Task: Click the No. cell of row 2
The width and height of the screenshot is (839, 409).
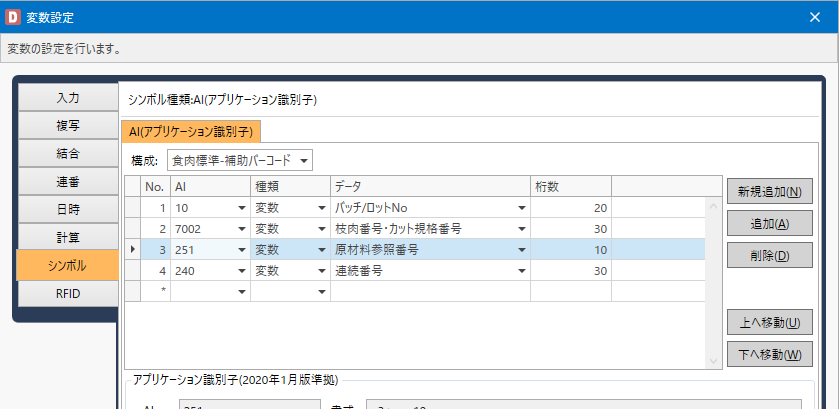Action: click(x=155, y=229)
